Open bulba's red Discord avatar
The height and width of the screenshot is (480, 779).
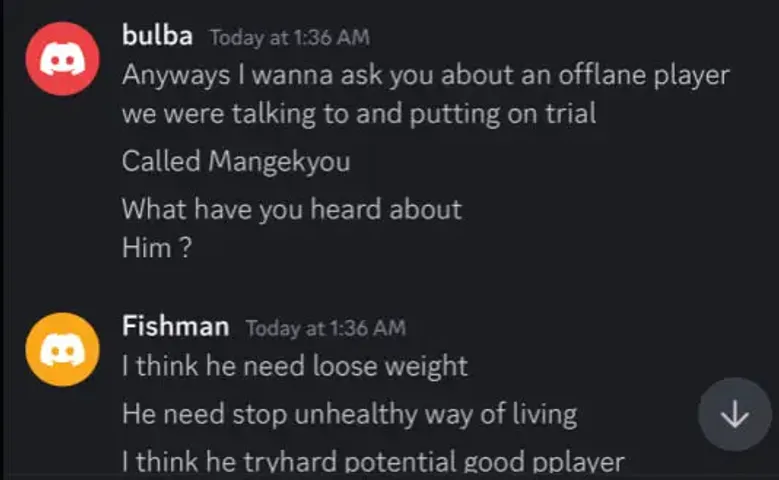[x=62, y=59]
